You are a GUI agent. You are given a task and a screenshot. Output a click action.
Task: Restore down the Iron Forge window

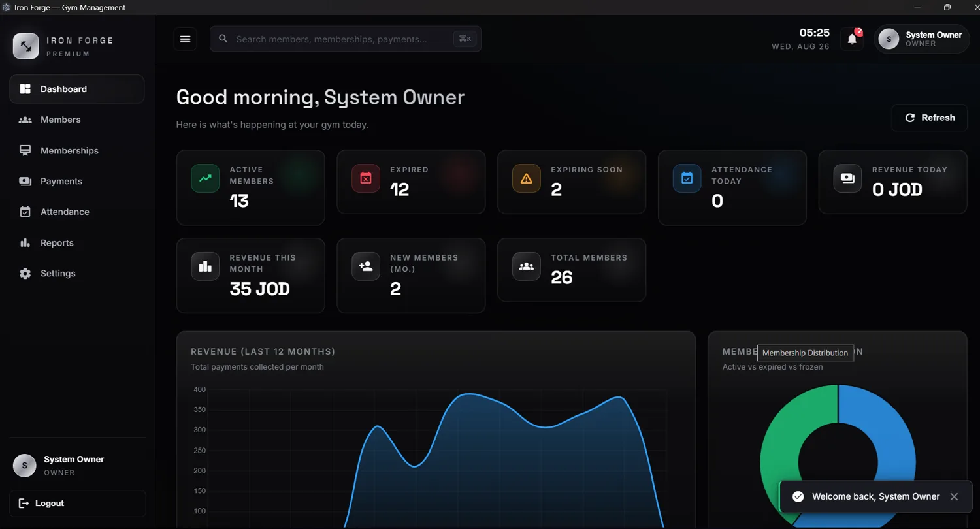(947, 8)
